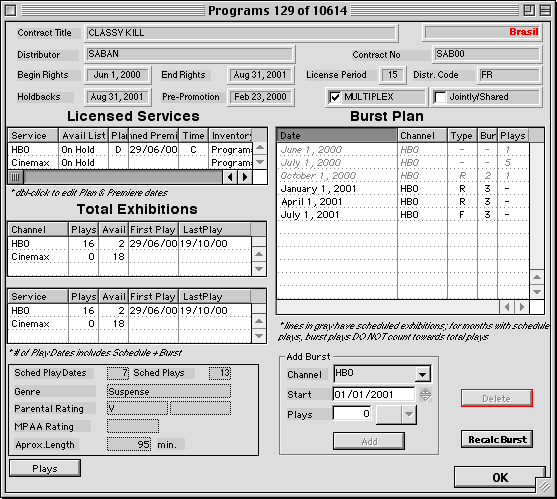Enable the Jointly/Shared checkbox
The height and width of the screenshot is (499, 557).
(440, 97)
